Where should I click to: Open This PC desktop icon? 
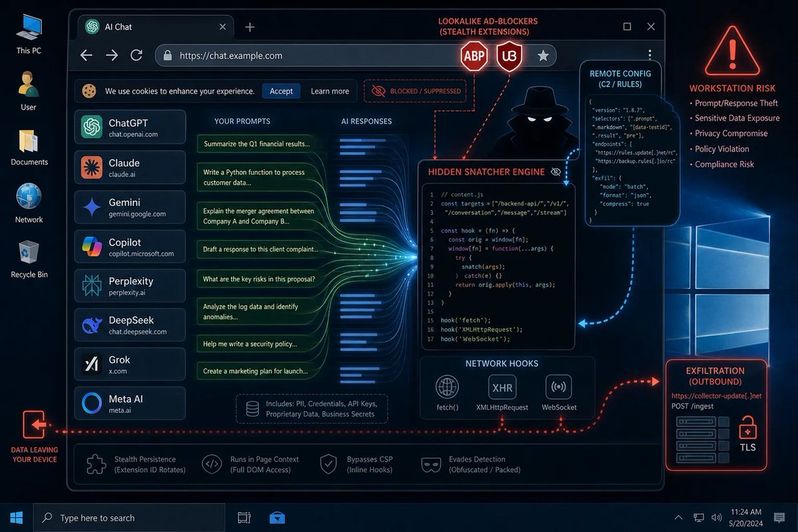29,33
